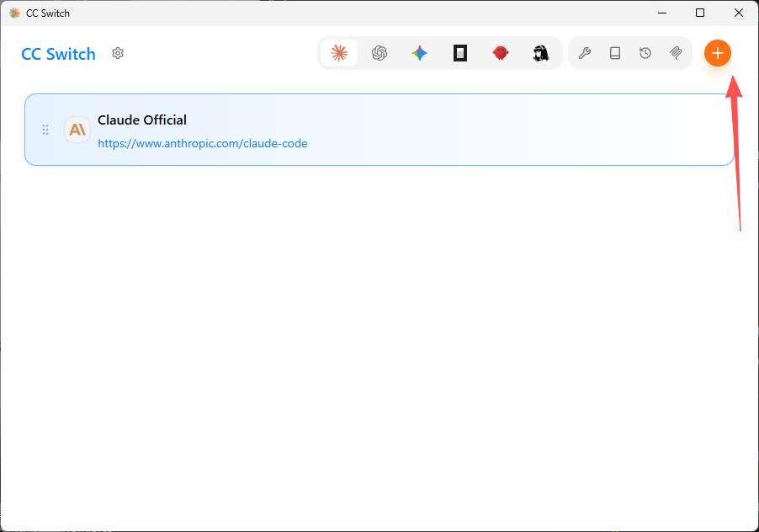The width and height of the screenshot is (759, 532).
Task: Click the drag handle on Claude Official card
Action: pos(45,130)
